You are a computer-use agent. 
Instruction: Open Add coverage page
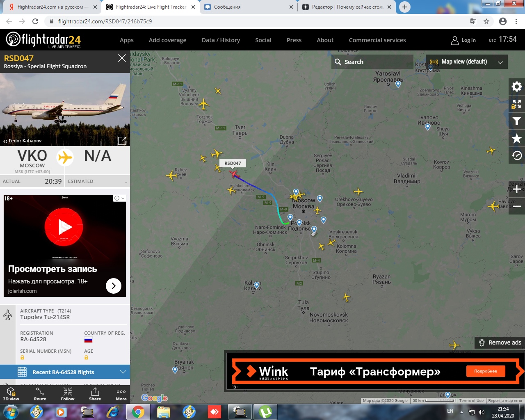pos(167,40)
